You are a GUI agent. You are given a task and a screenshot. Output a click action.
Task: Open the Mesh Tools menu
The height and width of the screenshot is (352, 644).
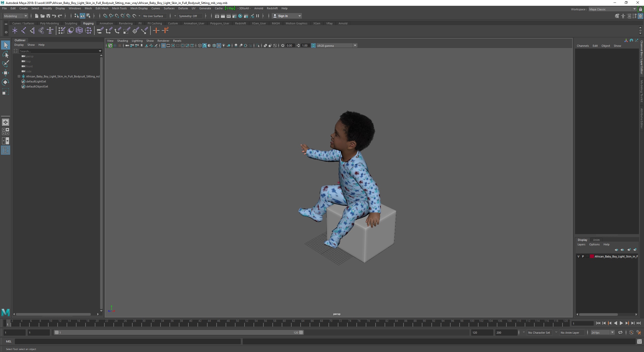pyautogui.click(x=119, y=8)
